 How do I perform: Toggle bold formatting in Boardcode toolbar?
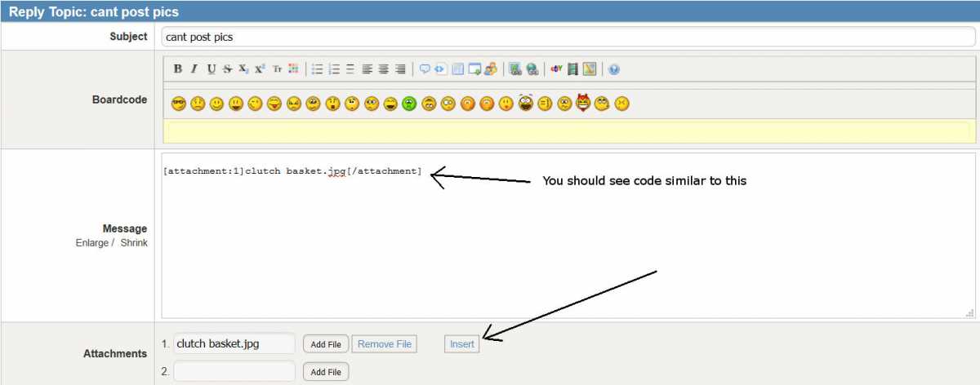[178, 69]
